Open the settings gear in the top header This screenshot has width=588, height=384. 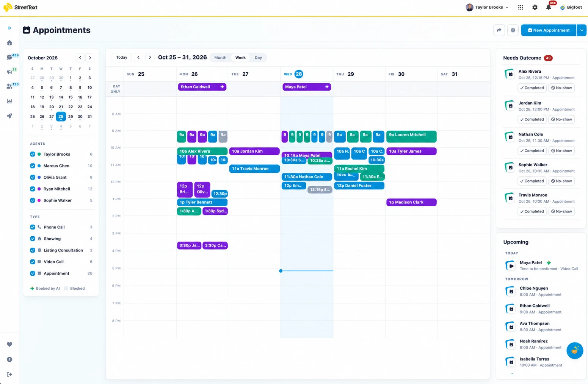535,7
